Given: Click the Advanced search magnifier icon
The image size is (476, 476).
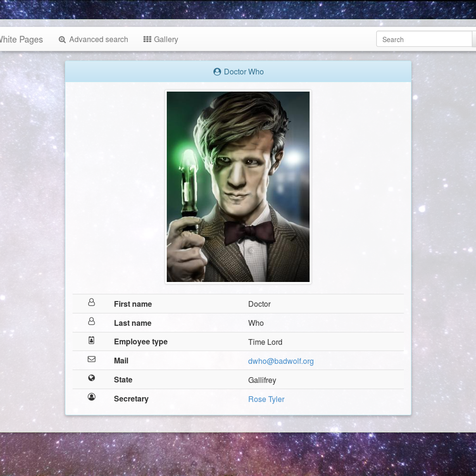Looking at the screenshot, I should (x=62, y=40).
